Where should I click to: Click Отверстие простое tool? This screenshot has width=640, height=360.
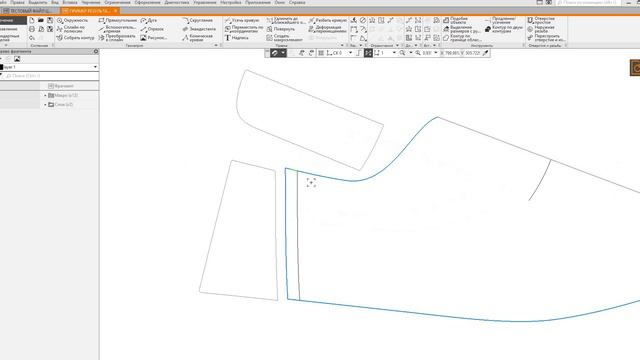[541, 20]
